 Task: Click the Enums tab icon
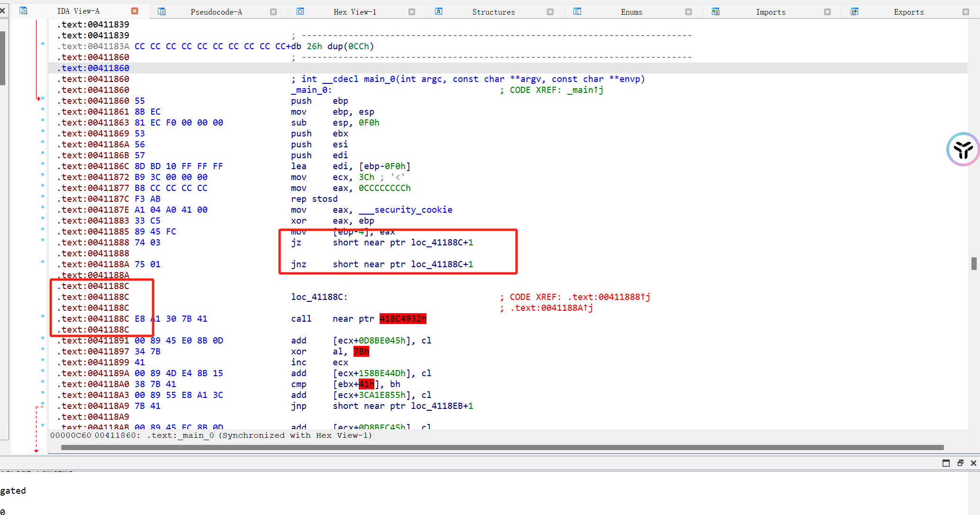pyautogui.click(x=577, y=11)
